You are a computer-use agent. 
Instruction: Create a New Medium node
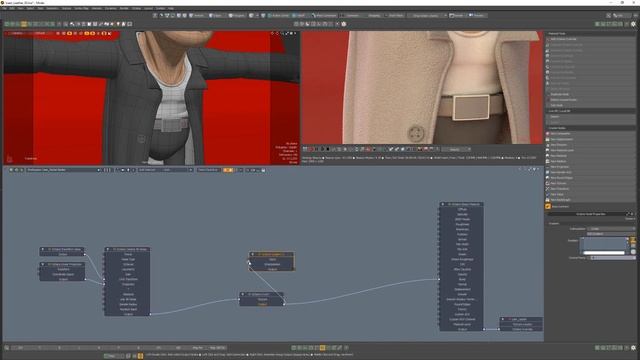591,161
